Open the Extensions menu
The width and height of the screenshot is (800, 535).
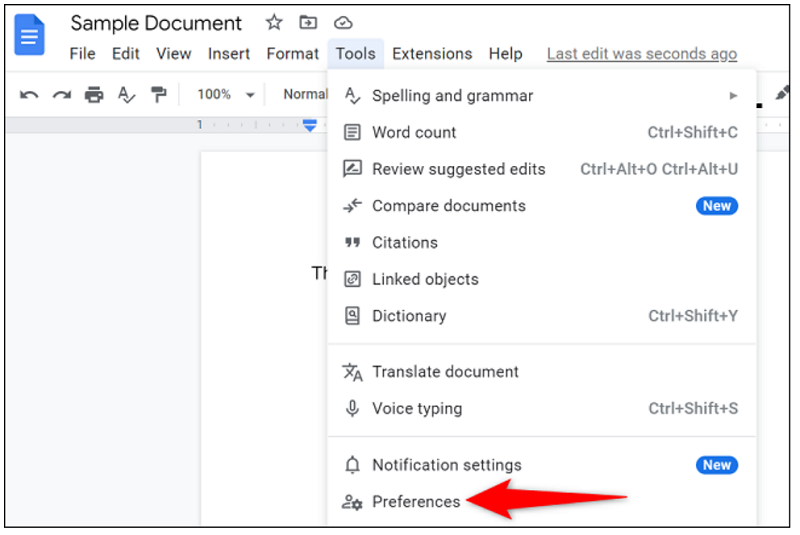[x=432, y=54]
